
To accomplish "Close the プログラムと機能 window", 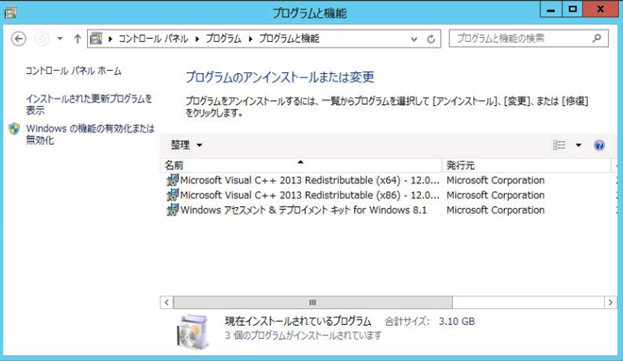I will (601, 10).
